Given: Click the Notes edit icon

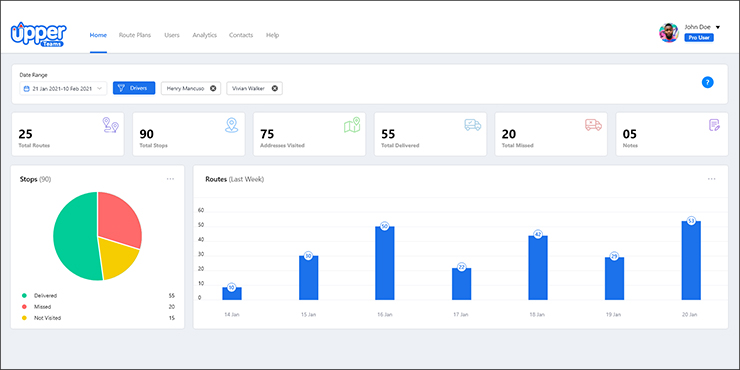Looking at the screenshot, I should point(715,125).
